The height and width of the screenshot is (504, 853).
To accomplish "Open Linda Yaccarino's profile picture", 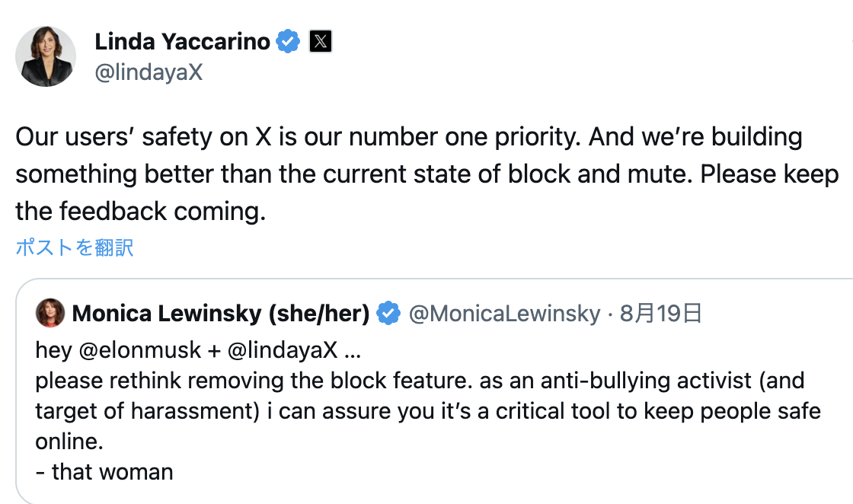I will (46, 56).
